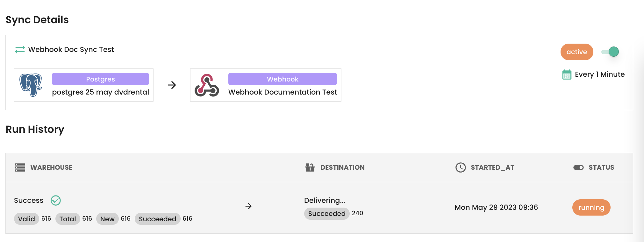Click the sync arrows icon beside Webhook Doc Sync Test
Screen dimensions: 644x242
19,49
